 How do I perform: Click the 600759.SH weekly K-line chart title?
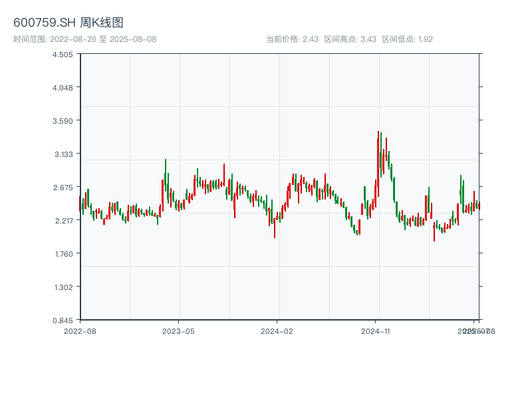pos(68,23)
